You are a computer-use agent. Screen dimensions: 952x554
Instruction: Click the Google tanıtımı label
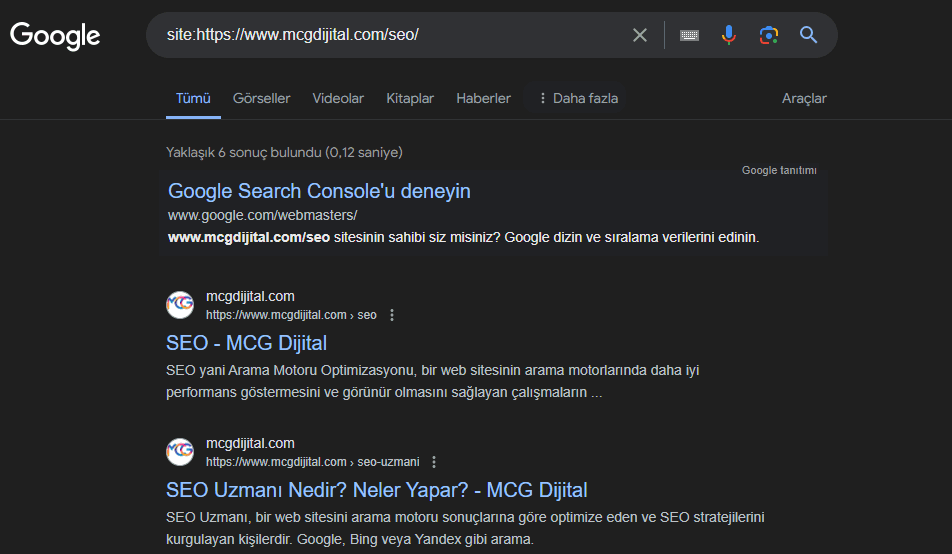(779, 170)
